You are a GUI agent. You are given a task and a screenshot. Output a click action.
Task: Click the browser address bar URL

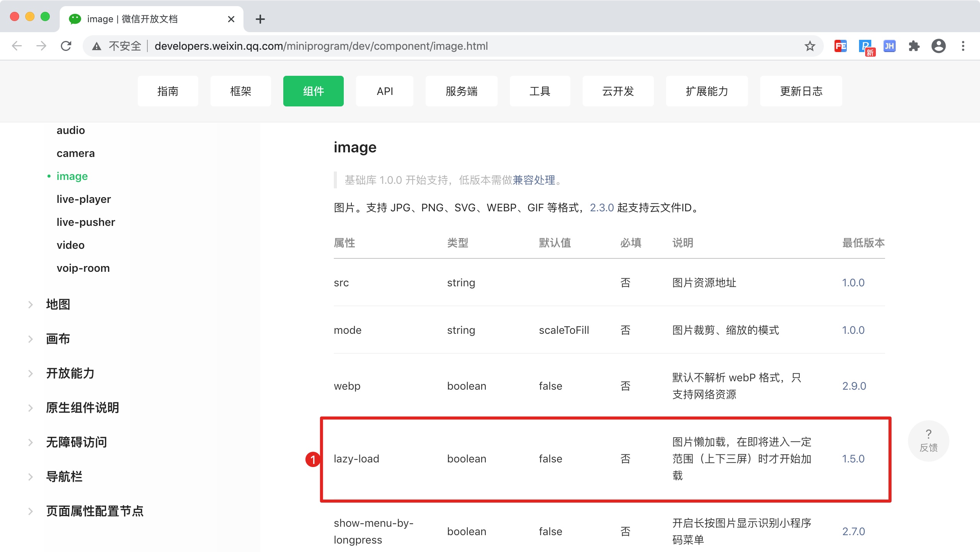pyautogui.click(x=321, y=46)
